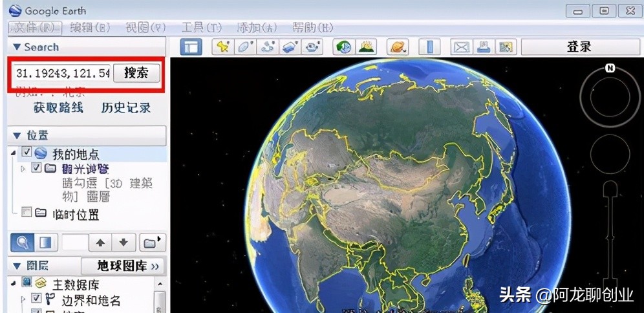Click the empty field beside the up arrow

(x=74, y=243)
